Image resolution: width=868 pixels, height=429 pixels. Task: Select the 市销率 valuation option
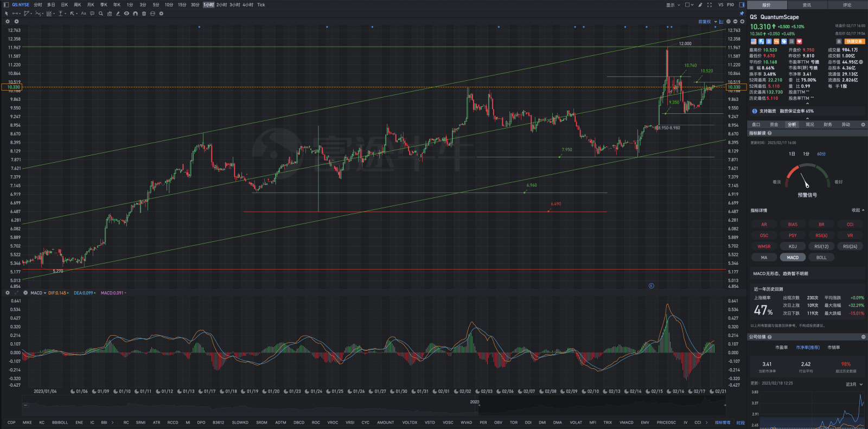[x=833, y=348]
